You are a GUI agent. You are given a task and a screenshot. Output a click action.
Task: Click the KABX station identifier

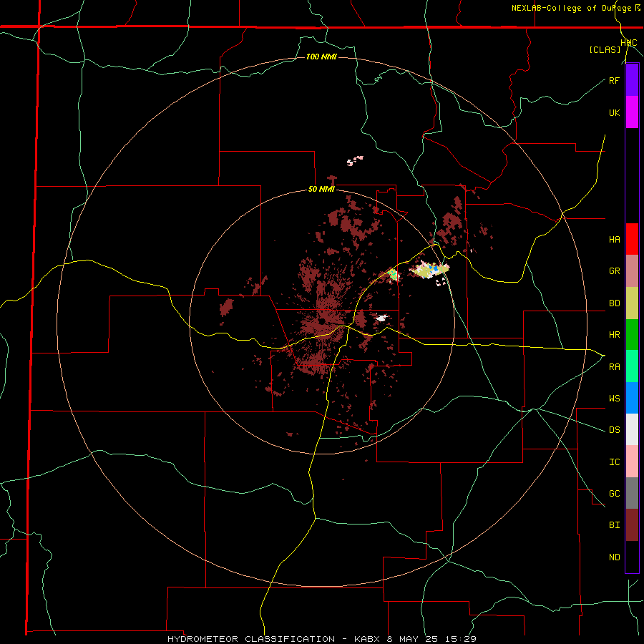click(367, 639)
